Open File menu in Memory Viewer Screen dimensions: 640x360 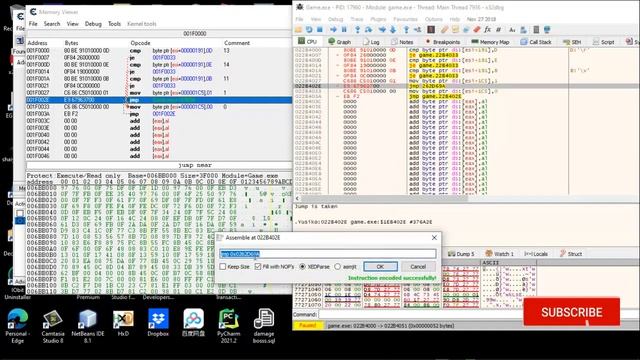coord(33,24)
